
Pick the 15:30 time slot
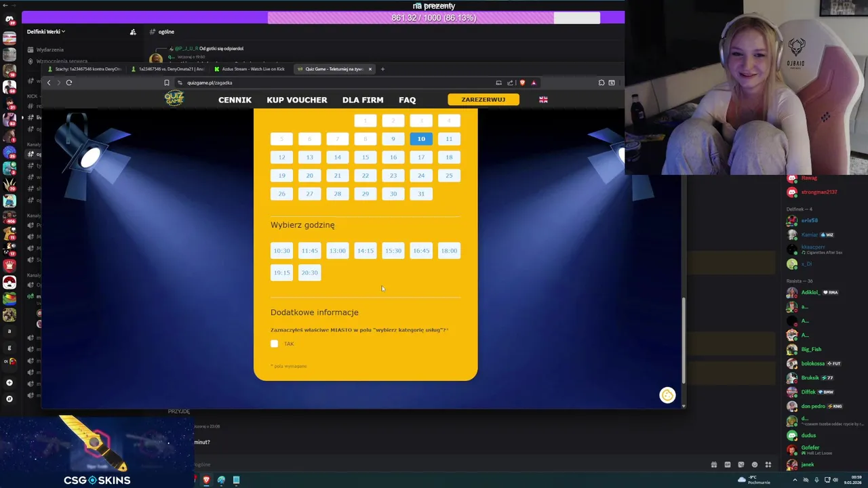click(393, 251)
